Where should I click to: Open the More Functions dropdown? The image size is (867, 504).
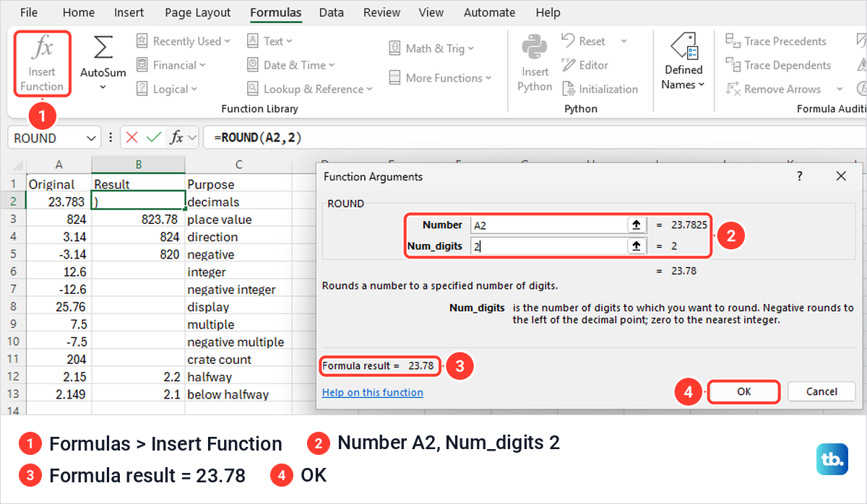coord(440,77)
